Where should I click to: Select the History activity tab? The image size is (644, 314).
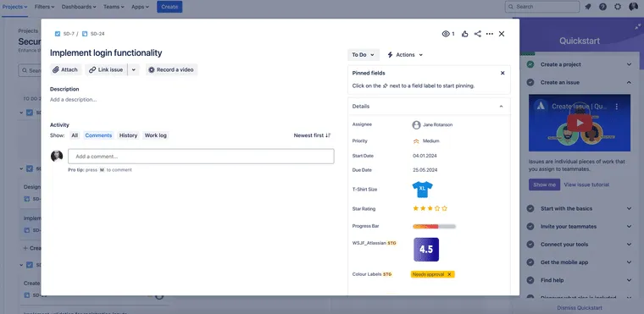coord(128,135)
